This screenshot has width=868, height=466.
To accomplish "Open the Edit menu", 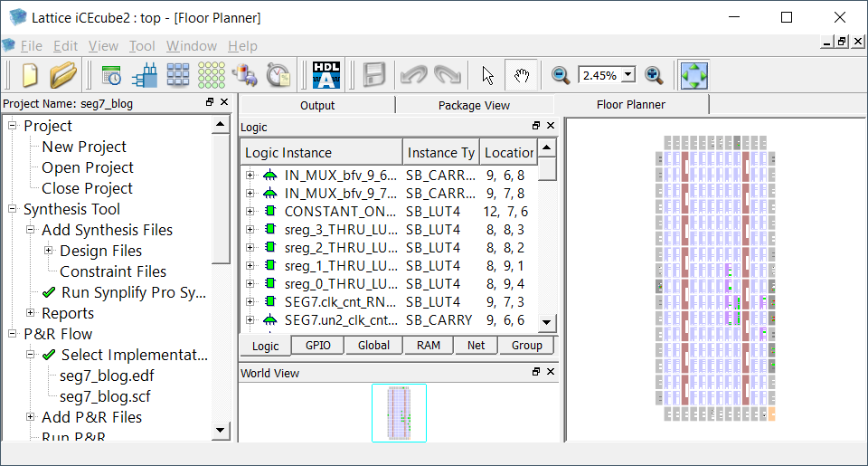I will point(65,46).
